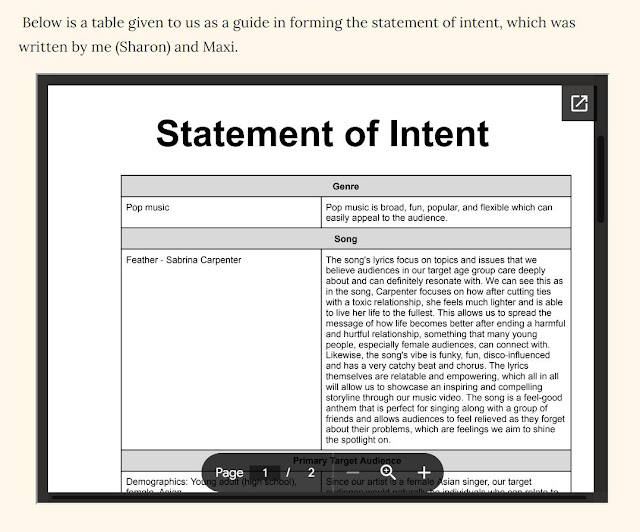Image resolution: width=640 pixels, height=532 pixels.
Task: Zoom in with the plus button
Action: click(x=424, y=472)
